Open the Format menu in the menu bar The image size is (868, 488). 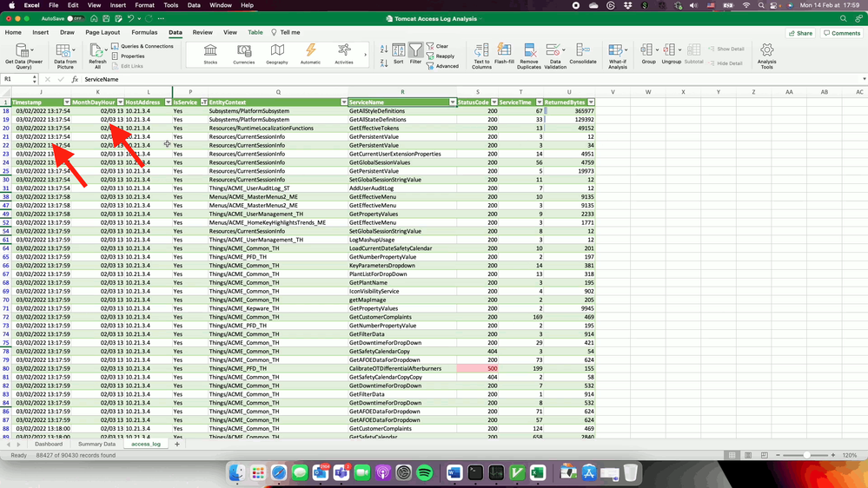144,5
